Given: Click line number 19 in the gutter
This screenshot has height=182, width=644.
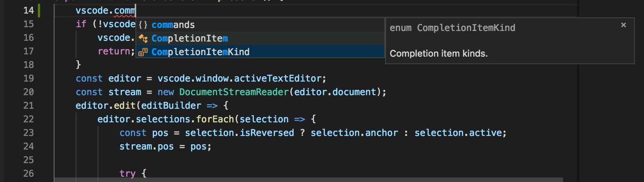Looking at the screenshot, I should (x=29, y=79).
